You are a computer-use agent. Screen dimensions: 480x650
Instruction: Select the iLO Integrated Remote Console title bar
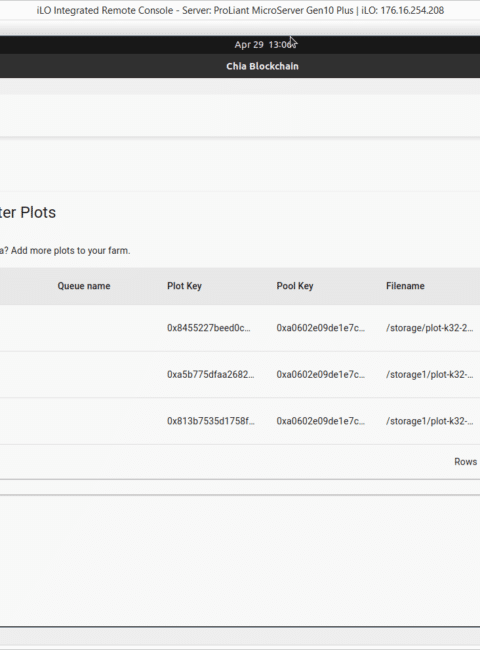(240, 10)
